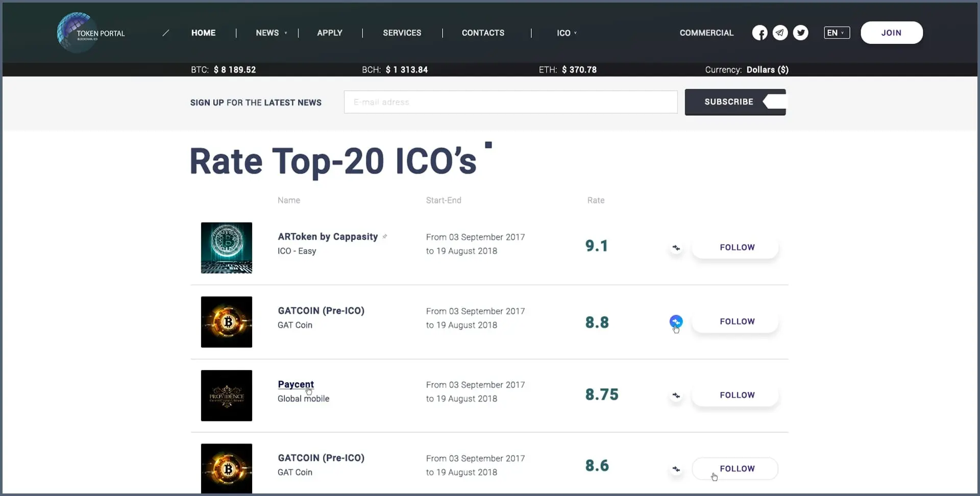Open Paycent Providence thumbnail
The height and width of the screenshot is (496, 980).
tap(227, 395)
